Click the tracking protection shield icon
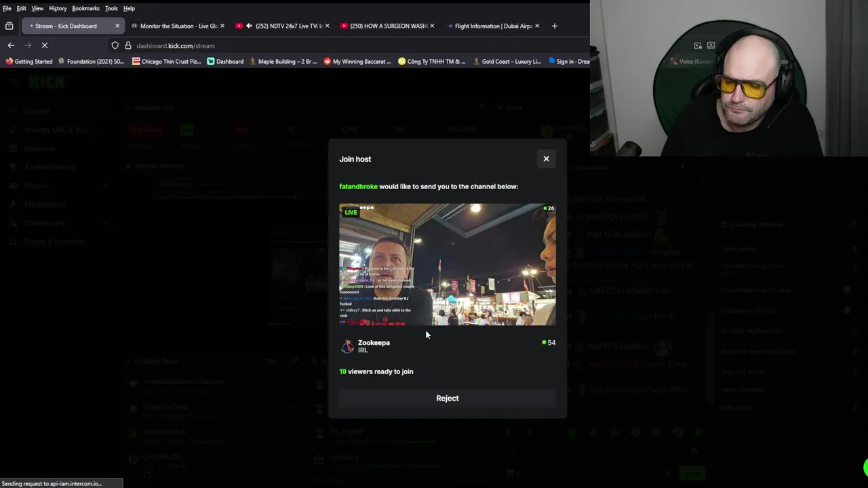Screen dimensions: 868x488 [x=115, y=45]
